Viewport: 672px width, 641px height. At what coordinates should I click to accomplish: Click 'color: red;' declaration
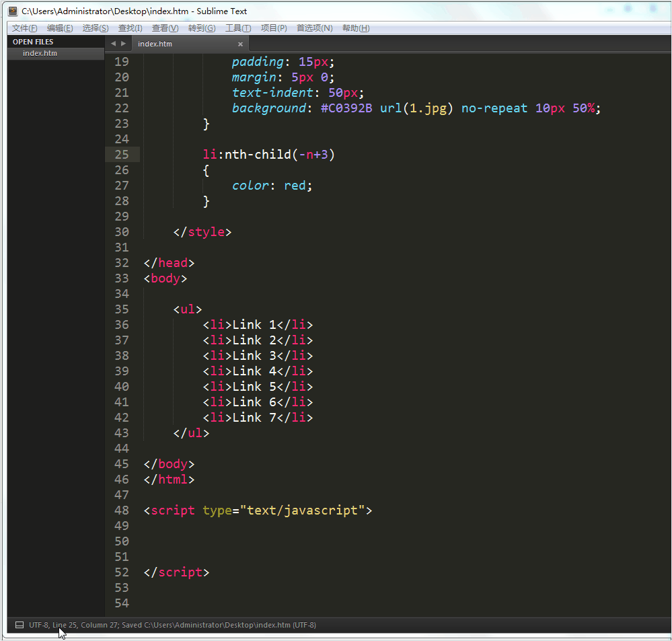pos(272,186)
